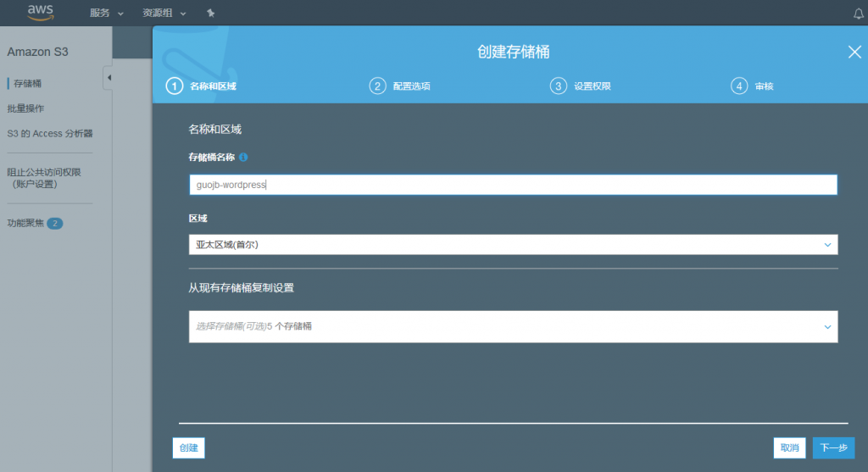Screen dimensions: 868x472
Task: Click the step 2 circle icon
Action: [377, 86]
